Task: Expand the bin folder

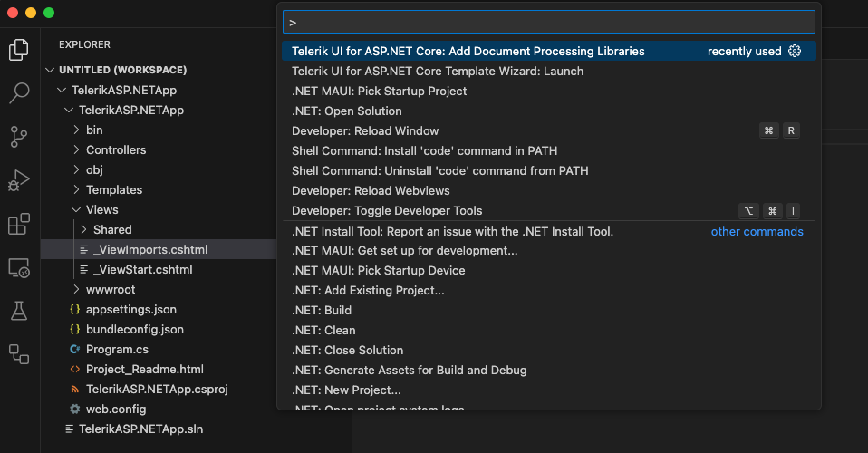Action: (x=76, y=130)
